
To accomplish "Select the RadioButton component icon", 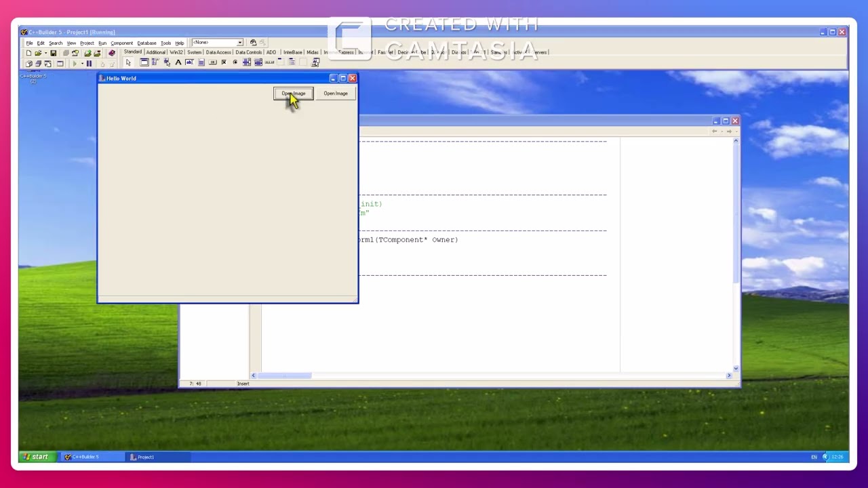I will pyautogui.click(x=235, y=62).
